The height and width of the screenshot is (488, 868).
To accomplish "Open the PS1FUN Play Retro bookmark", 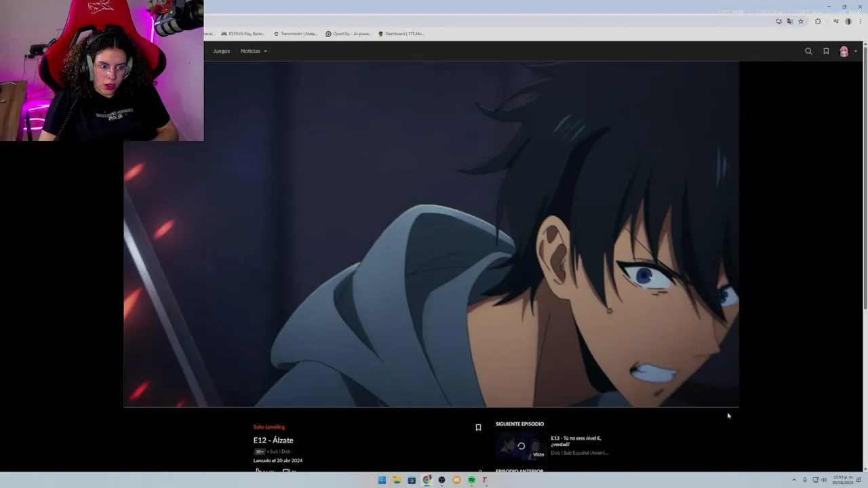I will coord(243,34).
